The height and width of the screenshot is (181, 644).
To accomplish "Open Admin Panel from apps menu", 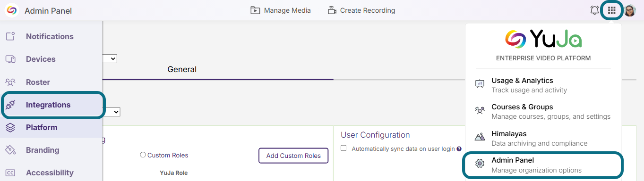I will (x=543, y=165).
